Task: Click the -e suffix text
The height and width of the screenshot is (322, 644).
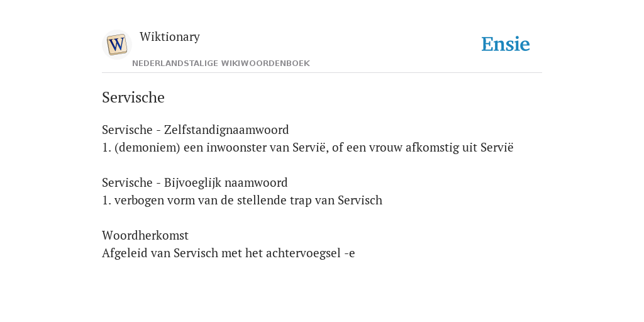Action: pyautogui.click(x=350, y=253)
